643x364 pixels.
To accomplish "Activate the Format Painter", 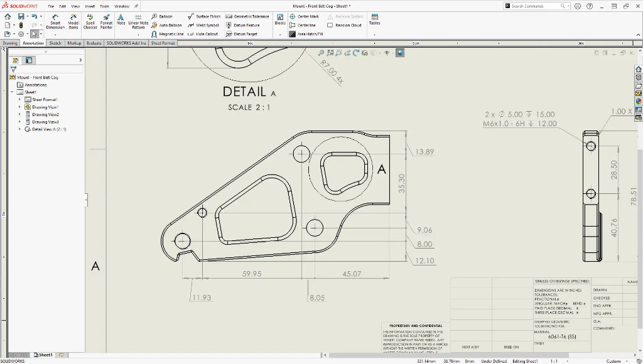I will pos(106,21).
